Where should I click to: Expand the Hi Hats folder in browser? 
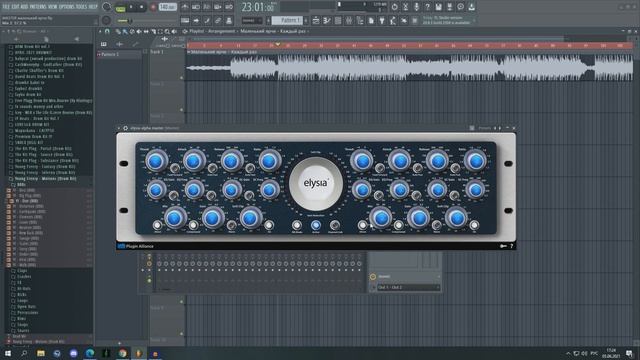(x=24, y=289)
